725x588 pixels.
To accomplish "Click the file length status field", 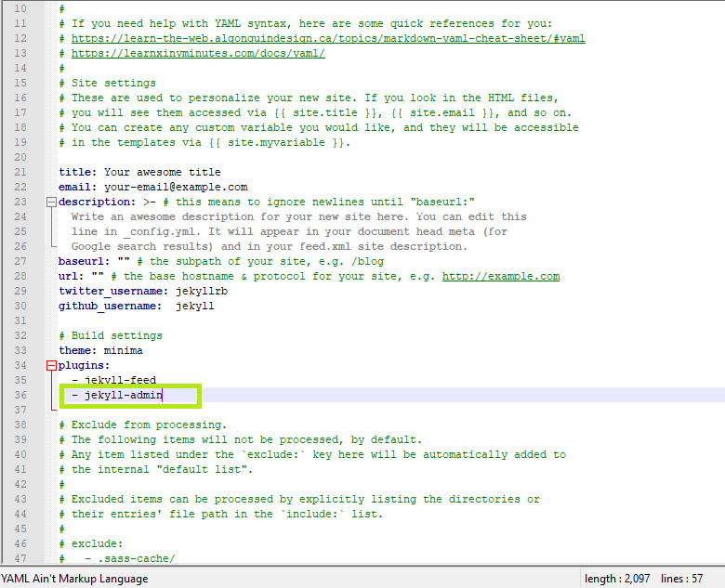I will pos(617,579).
